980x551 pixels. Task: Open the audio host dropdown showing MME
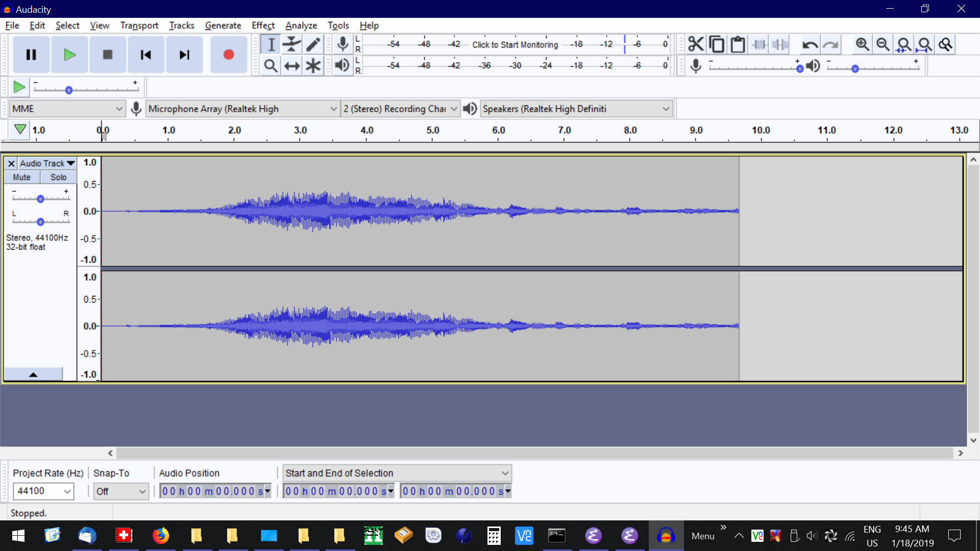(67, 108)
